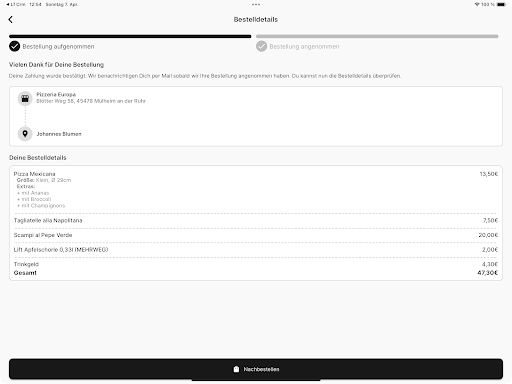Click the '+ mit Broccoli' extra
The width and height of the screenshot is (512, 384).
pos(34,199)
